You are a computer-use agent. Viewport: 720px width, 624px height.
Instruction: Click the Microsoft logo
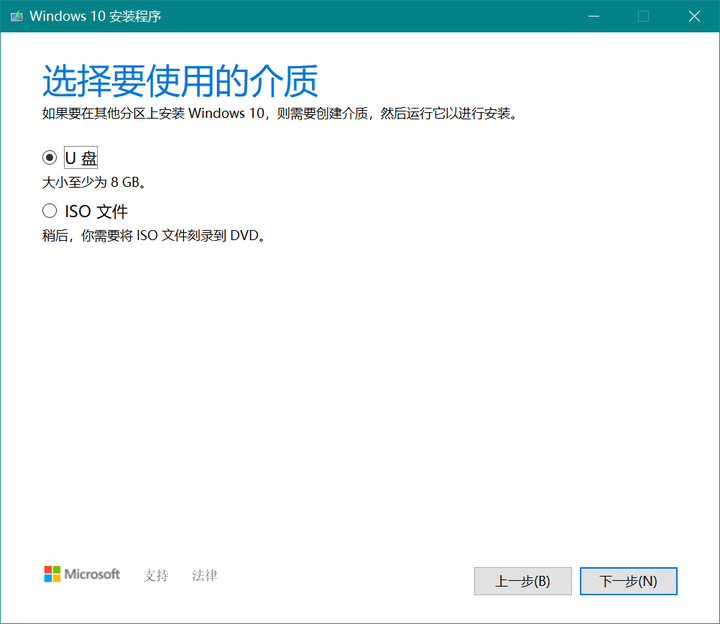(82, 574)
